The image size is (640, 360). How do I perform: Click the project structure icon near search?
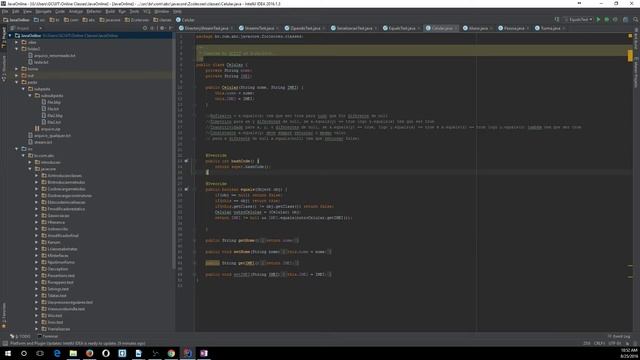(625, 20)
